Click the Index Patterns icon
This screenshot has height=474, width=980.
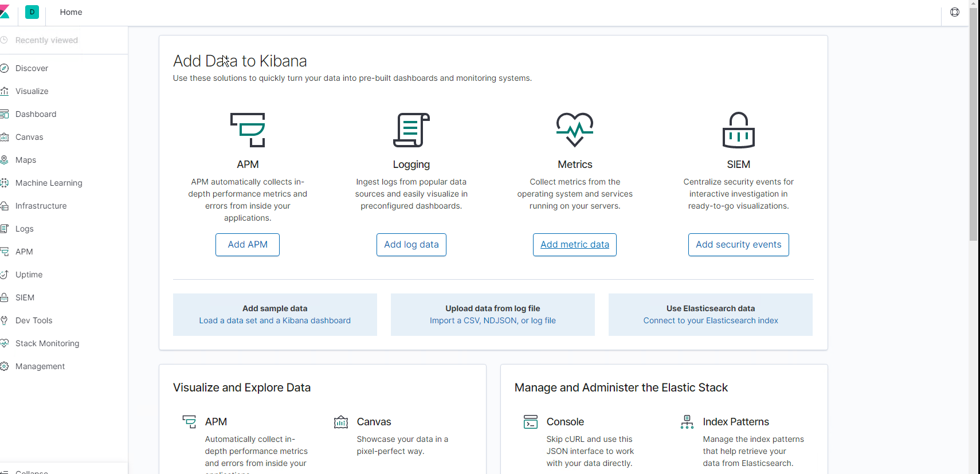pos(687,422)
